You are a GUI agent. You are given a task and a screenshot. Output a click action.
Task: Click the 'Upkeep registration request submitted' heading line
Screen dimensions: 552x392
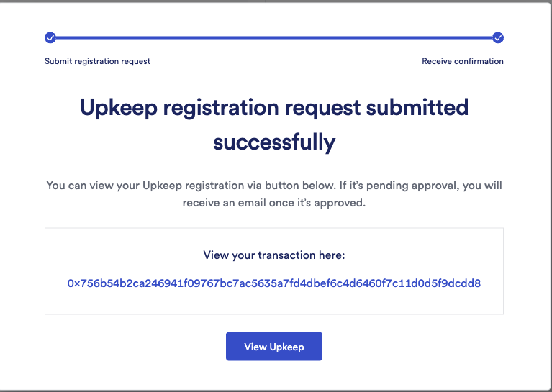[274, 108]
